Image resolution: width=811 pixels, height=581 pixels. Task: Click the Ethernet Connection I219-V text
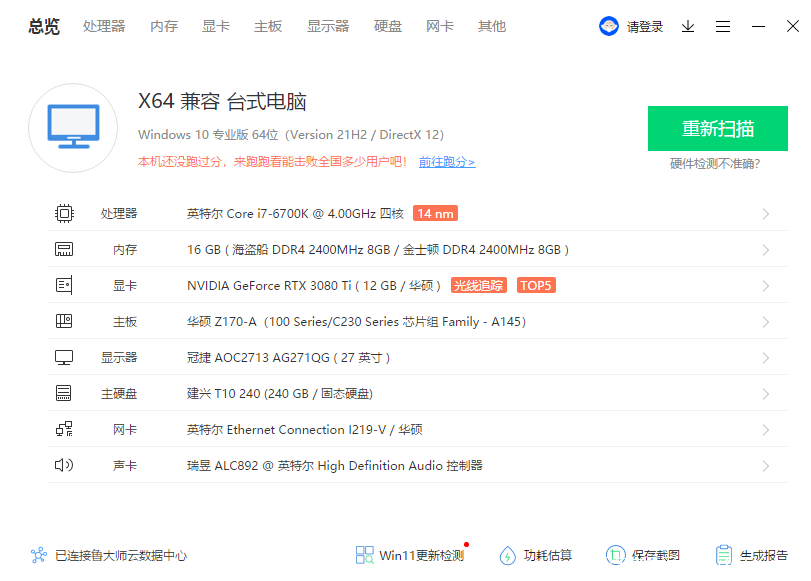click(x=304, y=430)
